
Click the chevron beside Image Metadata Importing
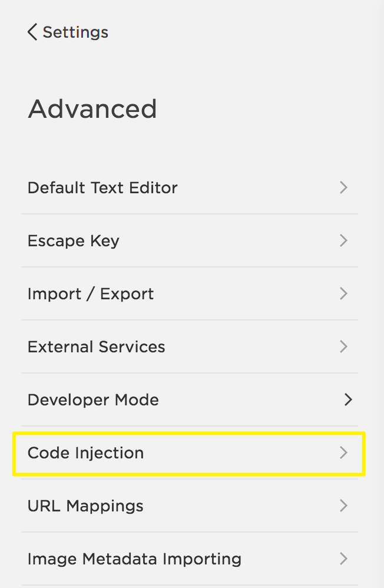coord(344,559)
